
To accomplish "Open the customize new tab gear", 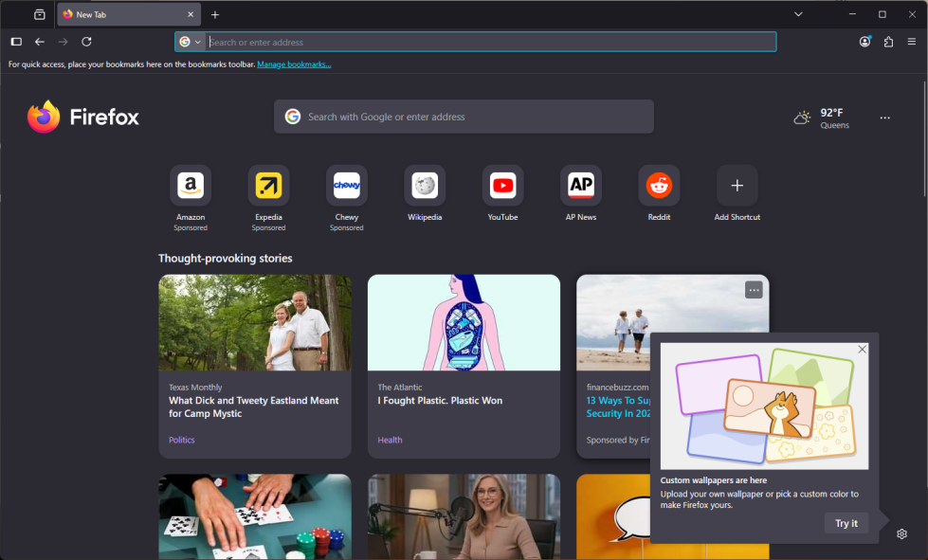I will pyautogui.click(x=901, y=534).
